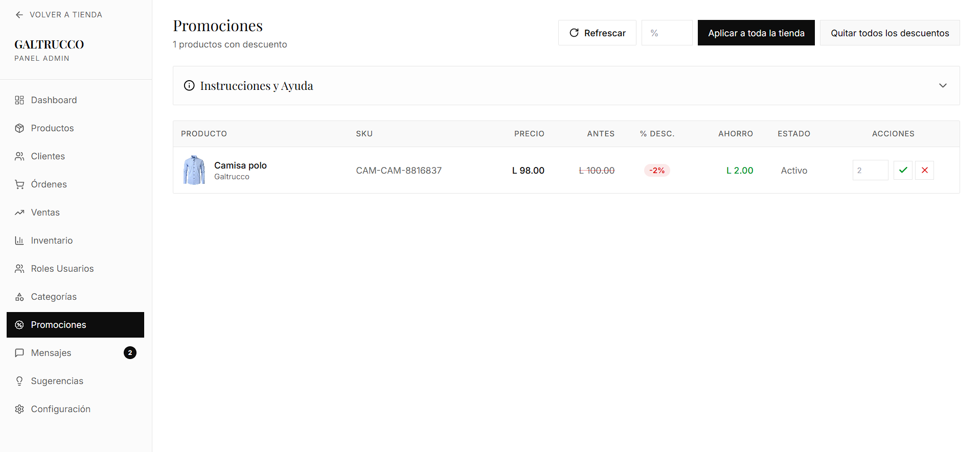Confirm discount with green checkmark button

click(x=903, y=170)
